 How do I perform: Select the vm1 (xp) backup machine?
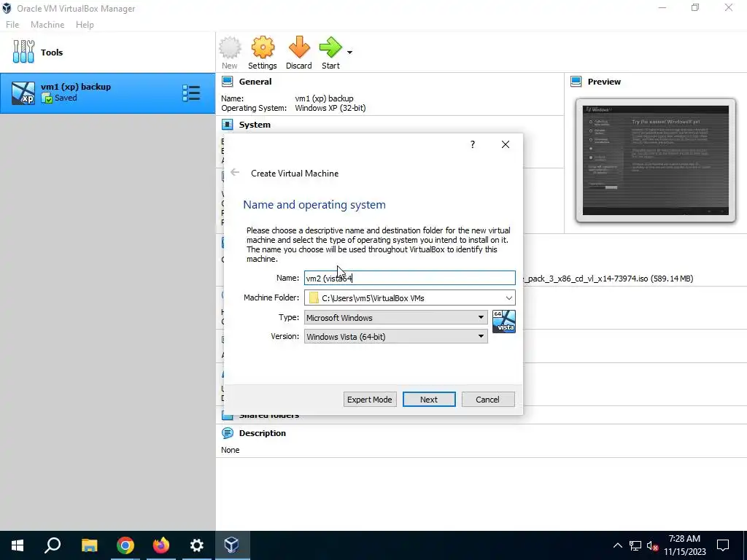coord(108,93)
